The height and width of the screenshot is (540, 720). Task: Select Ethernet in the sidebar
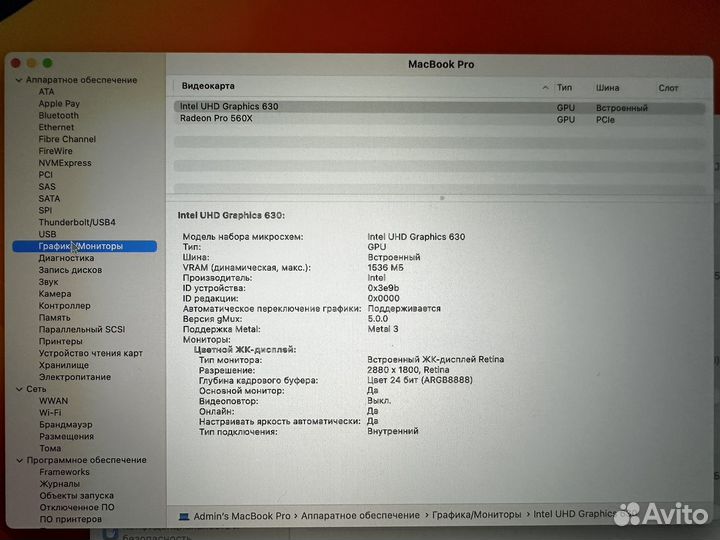56,127
